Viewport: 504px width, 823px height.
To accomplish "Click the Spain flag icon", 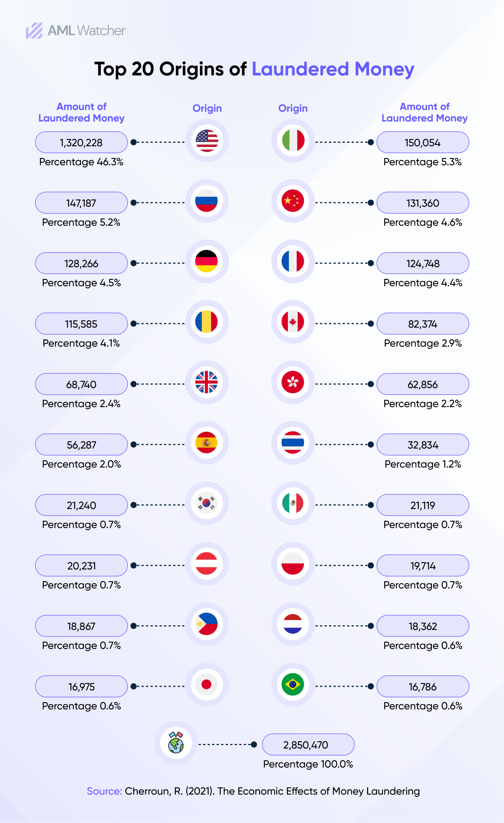I will pyautogui.click(x=207, y=443).
